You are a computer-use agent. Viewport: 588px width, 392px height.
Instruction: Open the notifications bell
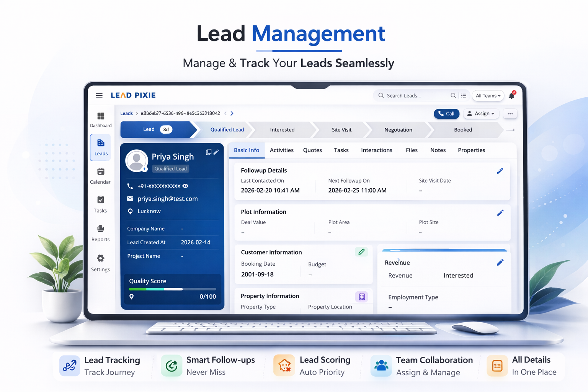click(x=512, y=95)
